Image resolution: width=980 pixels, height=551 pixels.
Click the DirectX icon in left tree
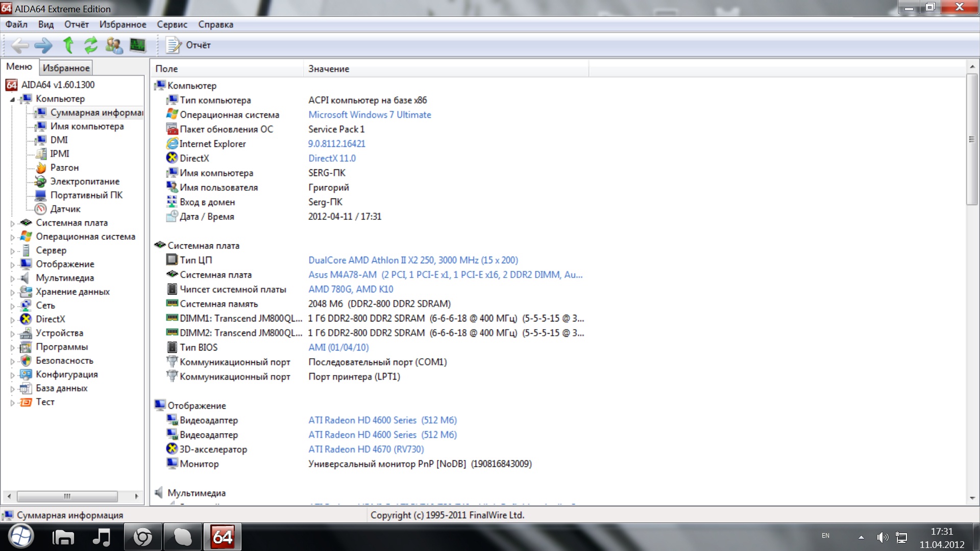(26, 319)
